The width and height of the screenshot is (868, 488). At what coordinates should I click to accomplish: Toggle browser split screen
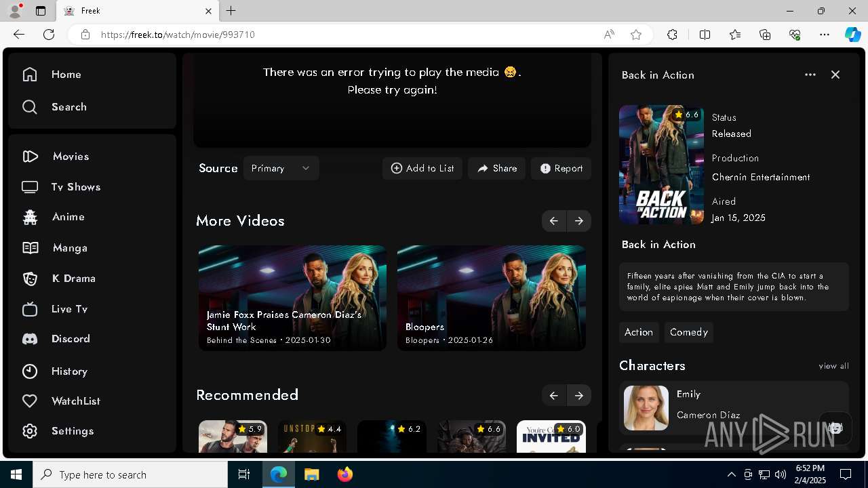pos(705,35)
